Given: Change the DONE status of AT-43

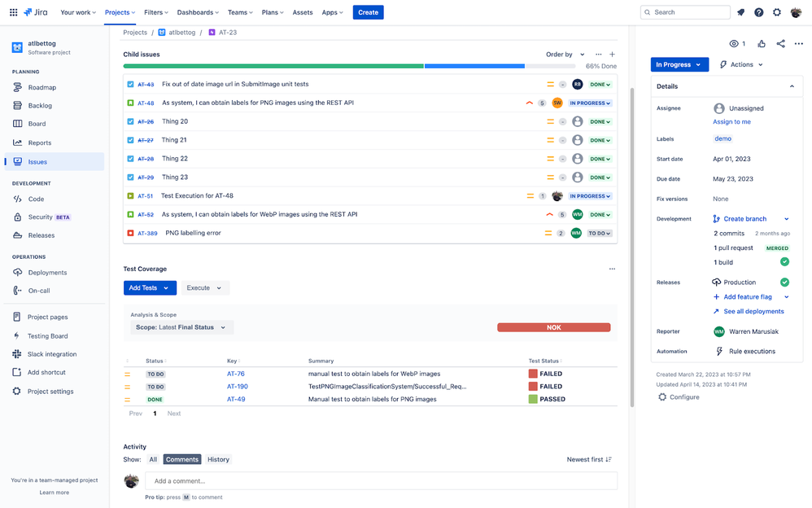Looking at the screenshot, I should 600,85.
